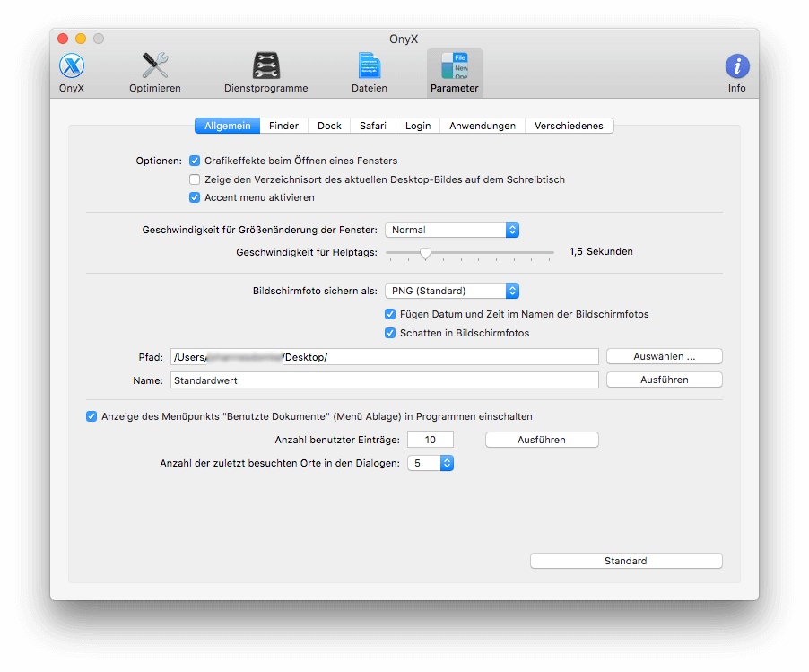This screenshot has height=672, width=809.
Task: Uncheck Fügen Datum und Zeit im Namen
Action: pyautogui.click(x=390, y=314)
